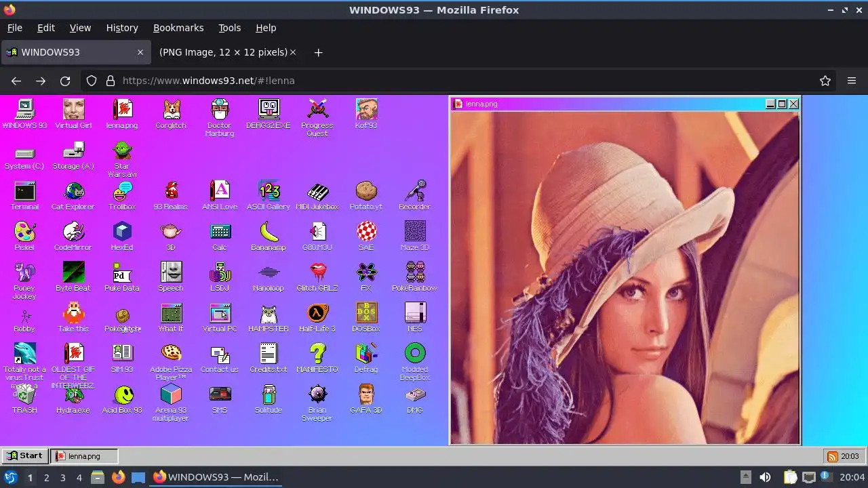Open Virtual PC icon
This screenshot has width=868, height=488.
point(220,313)
